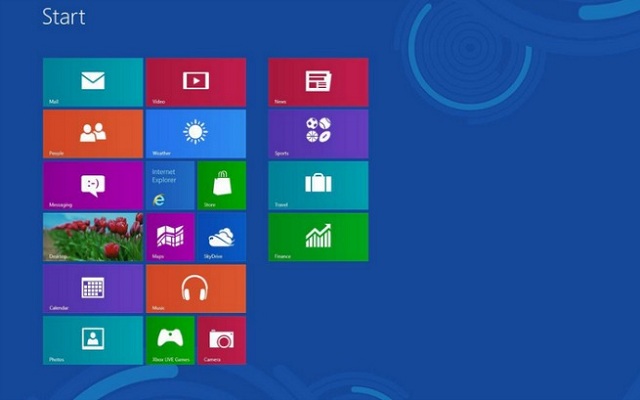This screenshot has height=400, width=640.
Task: Click the Start heading text
Action: [64, 17]
